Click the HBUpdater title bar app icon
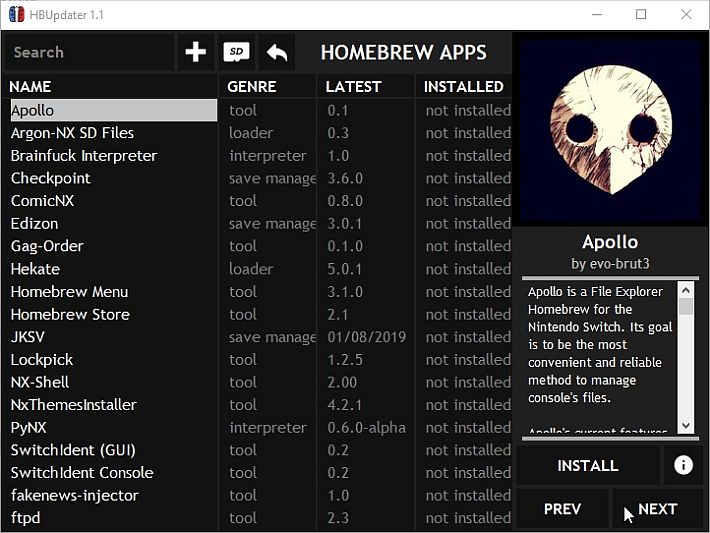Screen dimensions: 710x533 point(16,14)
